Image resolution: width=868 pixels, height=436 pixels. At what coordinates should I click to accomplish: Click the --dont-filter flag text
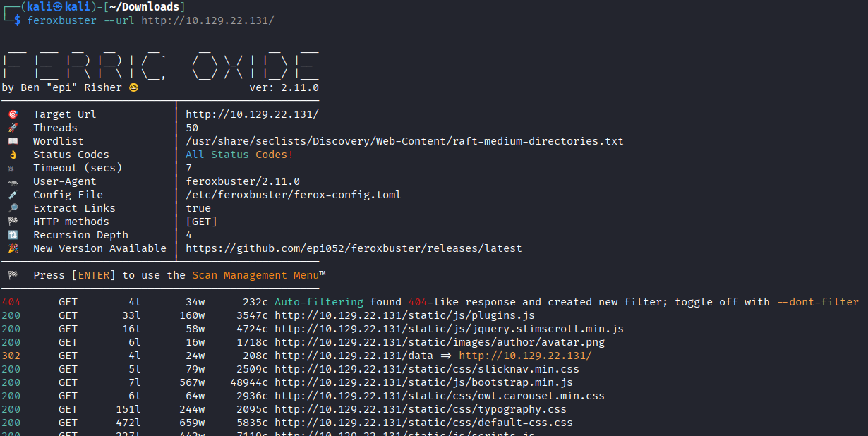click(817, 301)
